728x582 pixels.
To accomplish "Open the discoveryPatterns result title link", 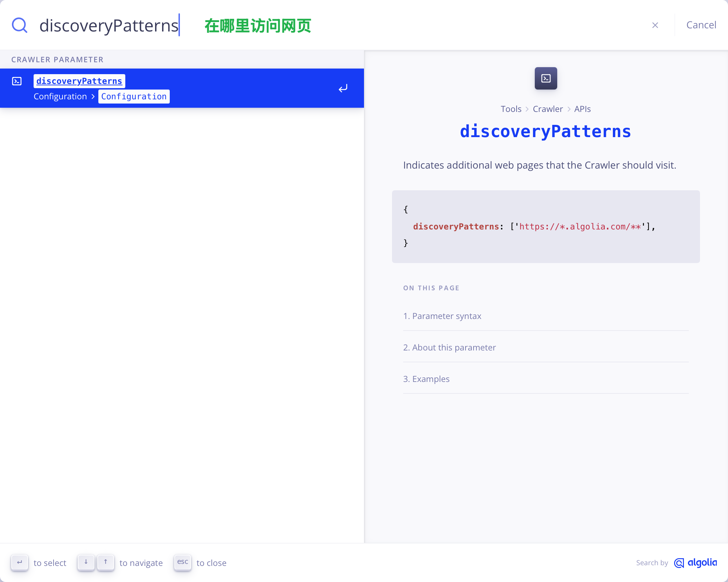I will point(79,81).
